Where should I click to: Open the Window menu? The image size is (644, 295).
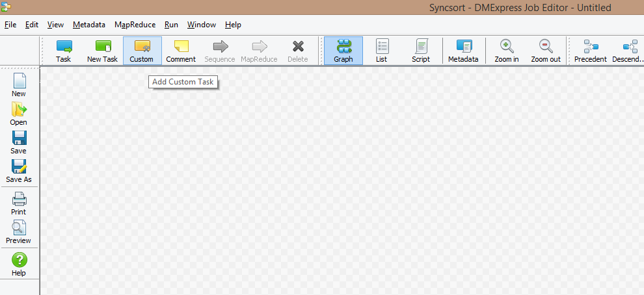[202, 25]
